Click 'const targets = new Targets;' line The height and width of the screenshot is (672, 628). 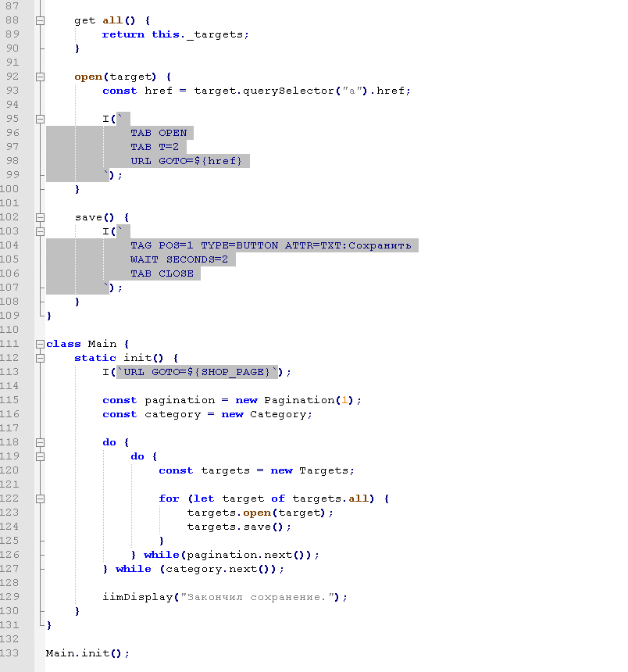(257, 470)
